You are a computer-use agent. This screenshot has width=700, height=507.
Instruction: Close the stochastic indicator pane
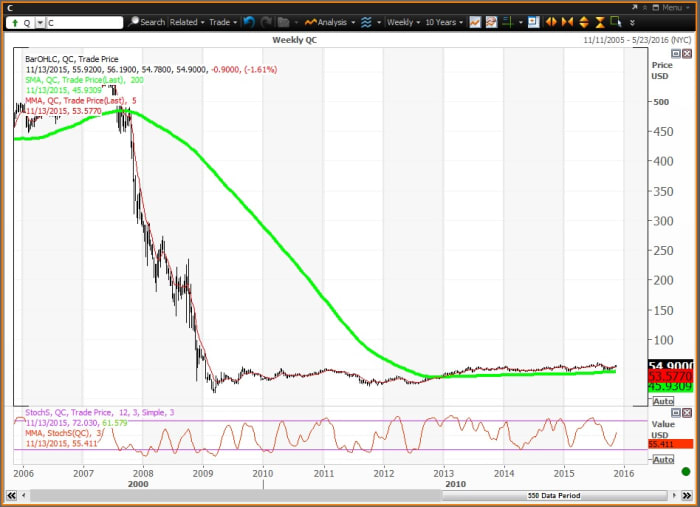687,413
